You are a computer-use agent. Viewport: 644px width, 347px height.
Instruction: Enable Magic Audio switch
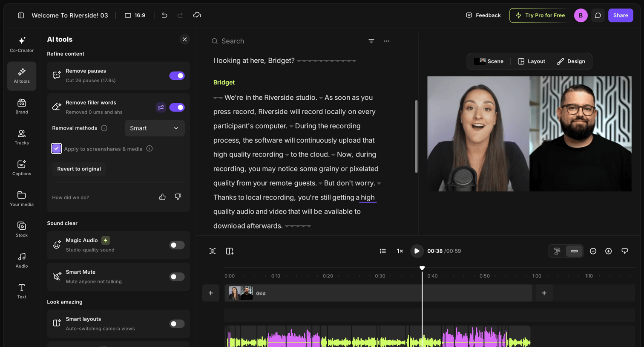177,245
